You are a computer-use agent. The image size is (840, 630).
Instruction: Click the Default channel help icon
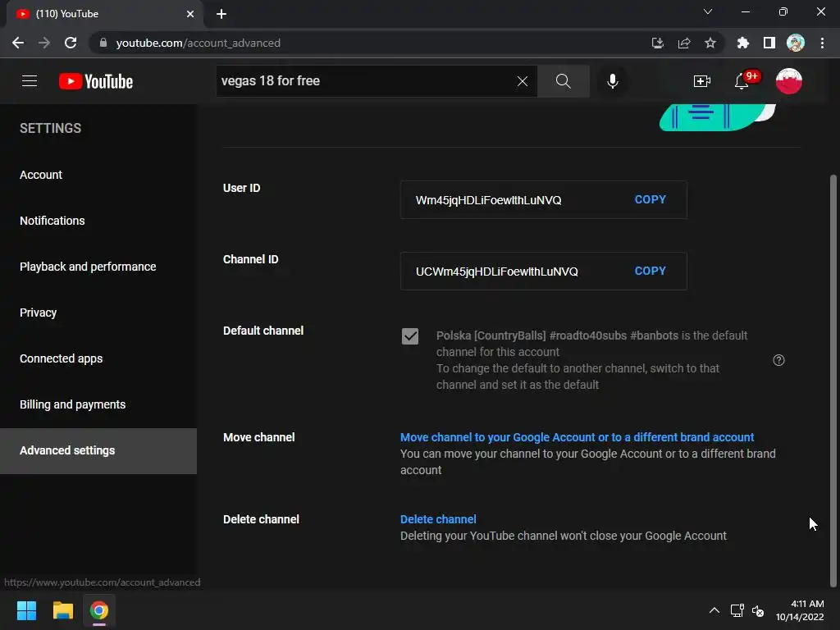(778, 360)
